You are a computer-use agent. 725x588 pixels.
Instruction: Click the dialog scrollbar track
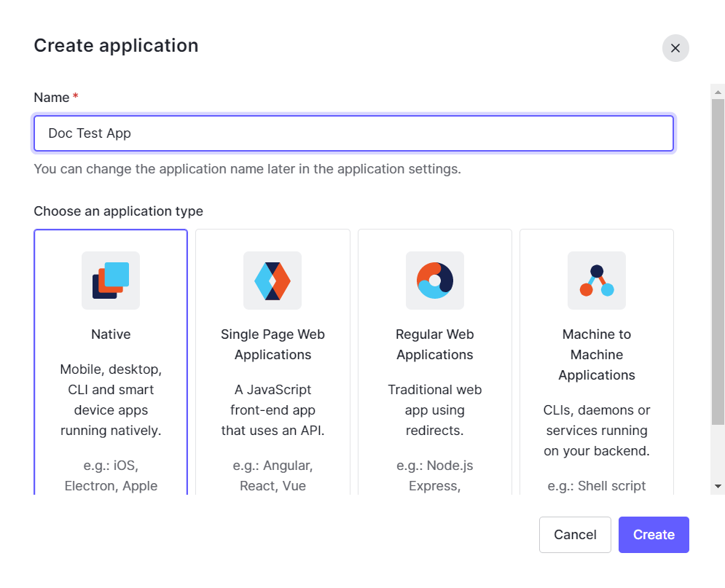tap(718, 291)
